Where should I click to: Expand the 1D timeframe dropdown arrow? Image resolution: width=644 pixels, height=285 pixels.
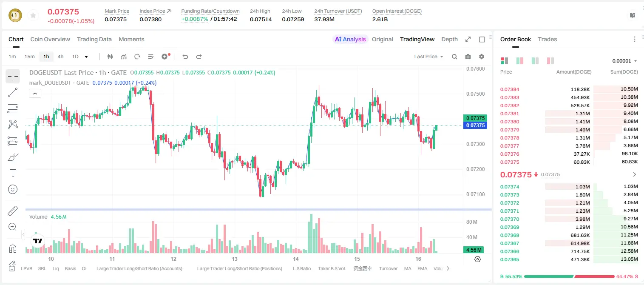[86, 57]
